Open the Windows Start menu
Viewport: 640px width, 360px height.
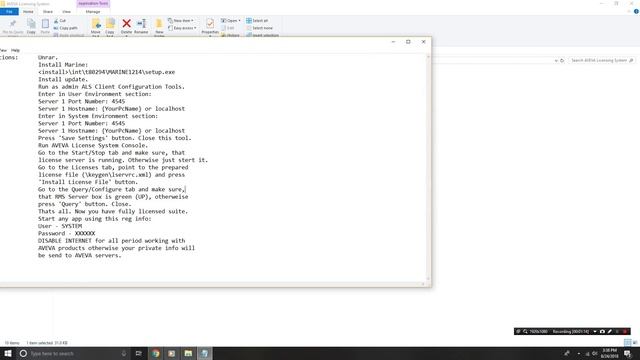(8, 353)
